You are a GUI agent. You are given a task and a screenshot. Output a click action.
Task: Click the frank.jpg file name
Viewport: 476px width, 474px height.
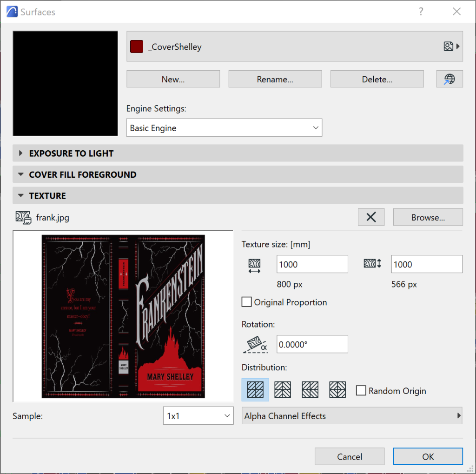pos(53,218)
